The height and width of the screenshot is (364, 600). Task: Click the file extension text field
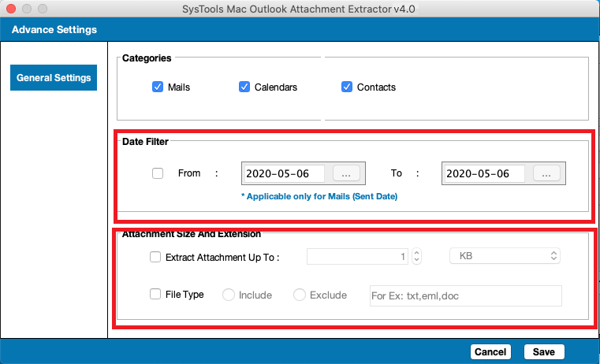pyautogui.click(x=465, y=295)
